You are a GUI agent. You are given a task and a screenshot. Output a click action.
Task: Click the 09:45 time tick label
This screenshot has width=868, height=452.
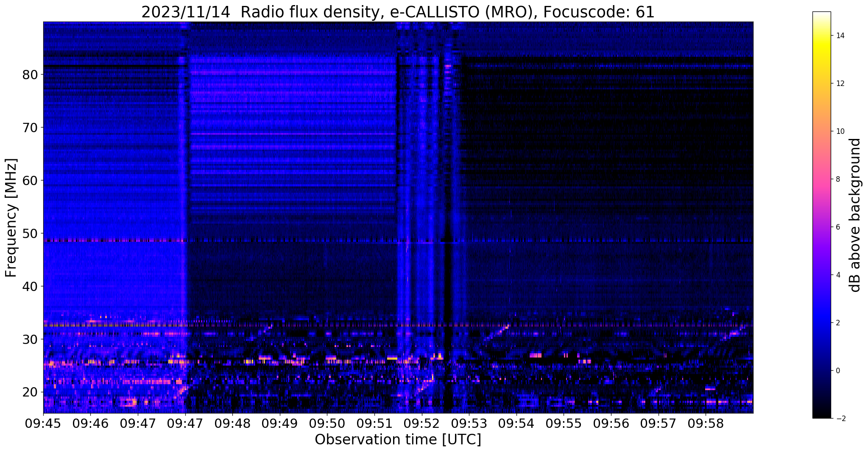(x=43, y=424)
